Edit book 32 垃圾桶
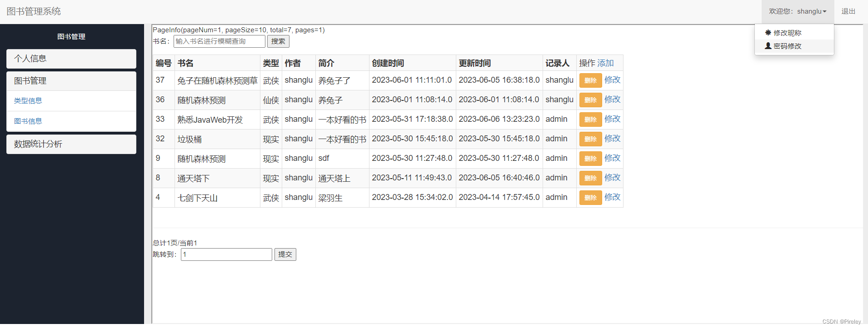The height and width of the screenshot is (329, 868). pos(612,139)
